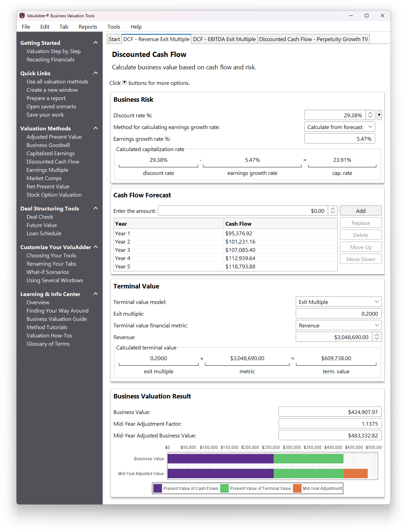Switch to Perpetuity Growth TV tab
The image size is (407, 532).
(314, 39)
